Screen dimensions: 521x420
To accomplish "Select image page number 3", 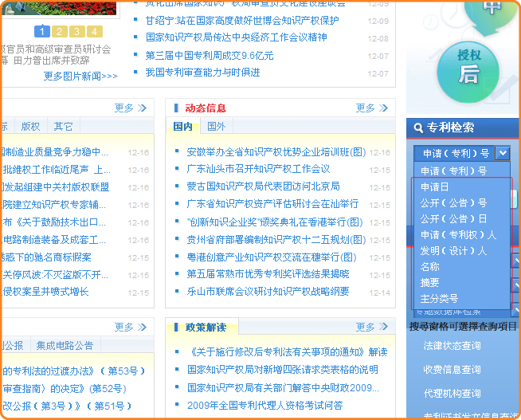I will (x=77, y=32).
